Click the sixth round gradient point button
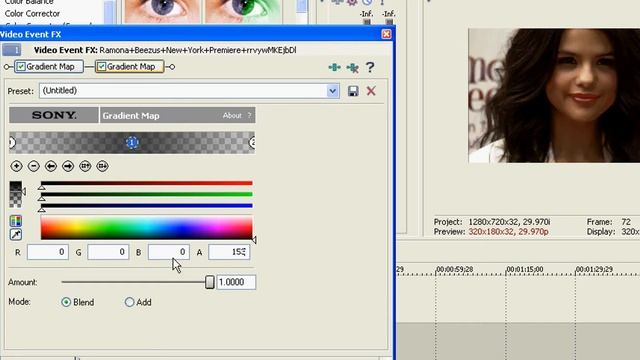Image resolution: width=640 pixels, height=360 pixels. click(102, 166)
